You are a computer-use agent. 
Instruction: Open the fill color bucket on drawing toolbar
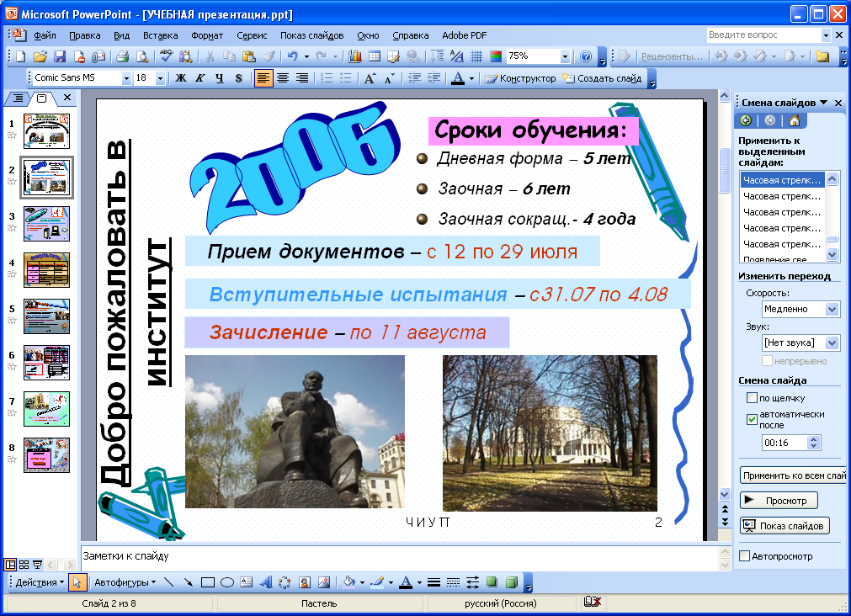[348, 582]
